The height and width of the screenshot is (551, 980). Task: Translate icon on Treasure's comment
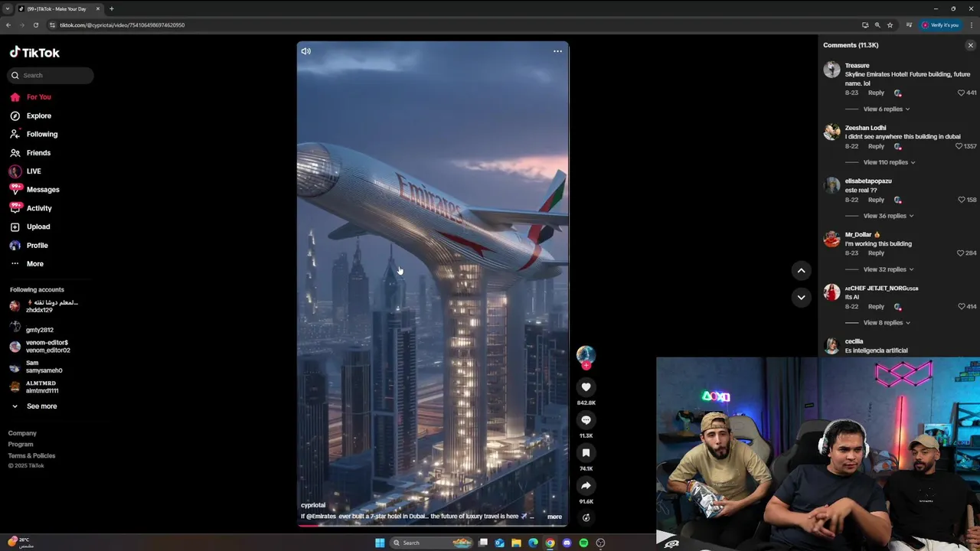pyautogui.click(x=898, y=93)
